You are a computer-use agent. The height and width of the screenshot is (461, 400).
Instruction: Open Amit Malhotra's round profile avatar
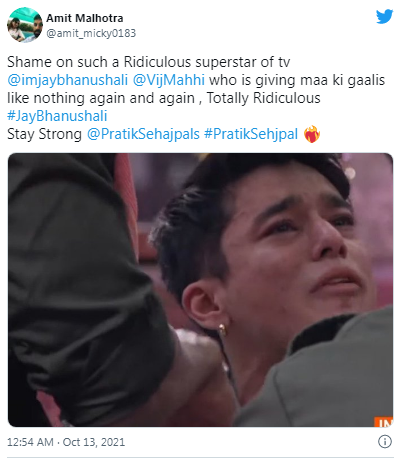point(25,25)
